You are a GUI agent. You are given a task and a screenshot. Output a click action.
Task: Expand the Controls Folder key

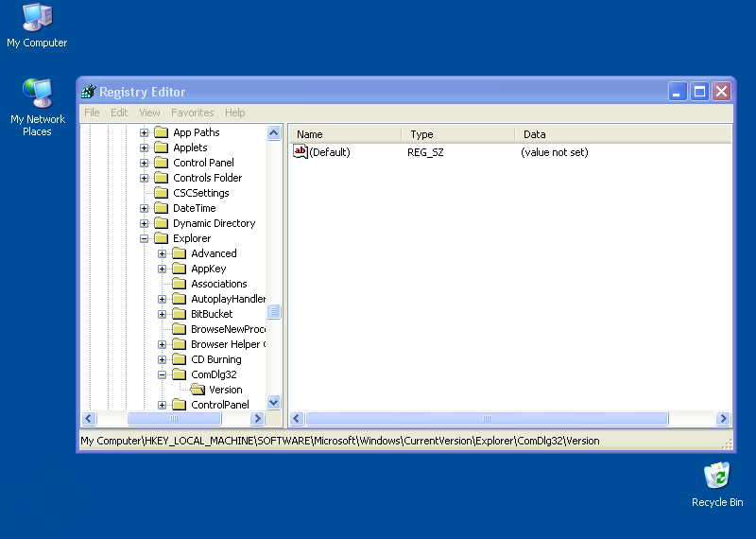coord(144,178)
